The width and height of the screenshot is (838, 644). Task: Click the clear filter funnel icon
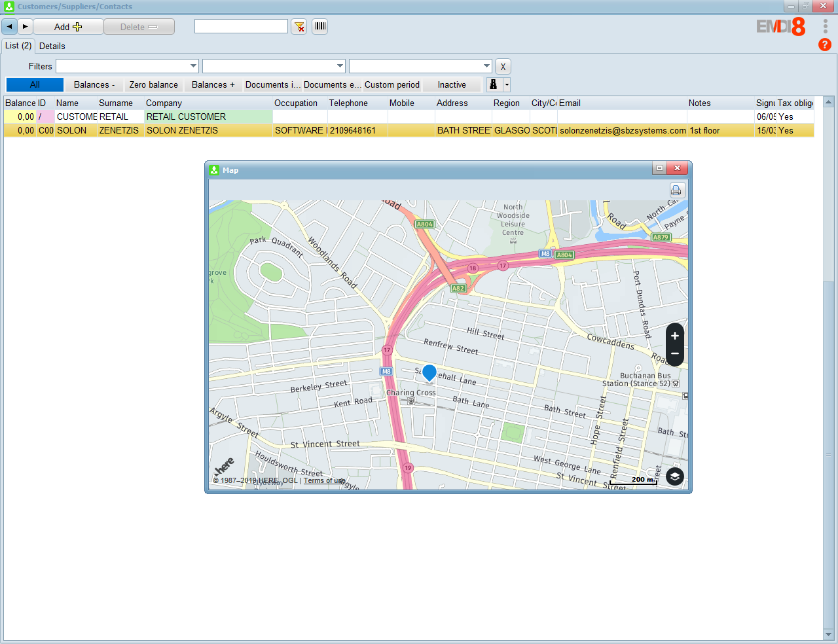coord(299,27)
